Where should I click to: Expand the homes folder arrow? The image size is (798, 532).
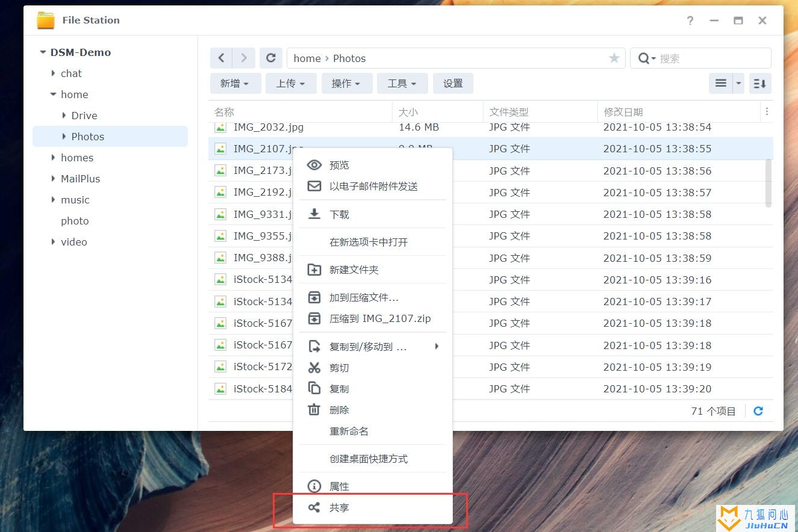pyautogui.click(x=54, y=158)
